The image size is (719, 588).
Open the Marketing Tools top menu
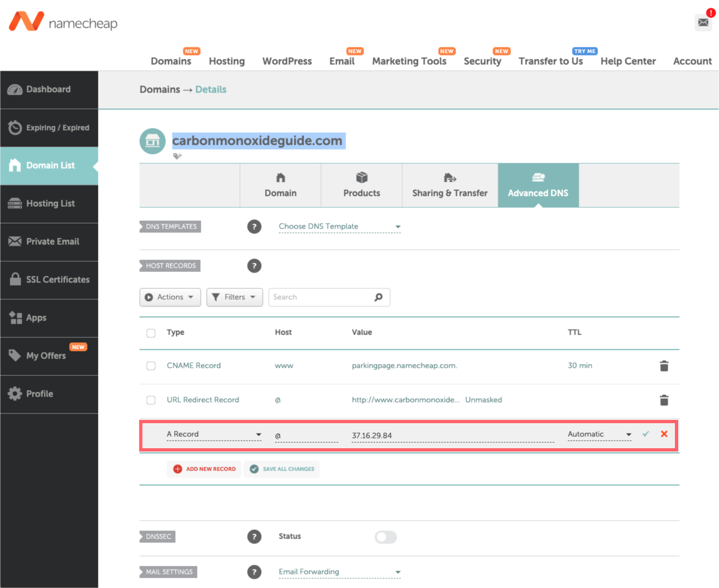pyautogui.click(x=409, y=61)
